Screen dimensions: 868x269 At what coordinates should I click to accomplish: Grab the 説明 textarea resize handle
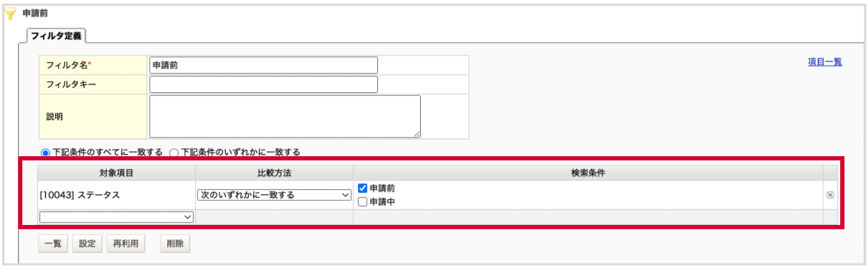(416, 134)
